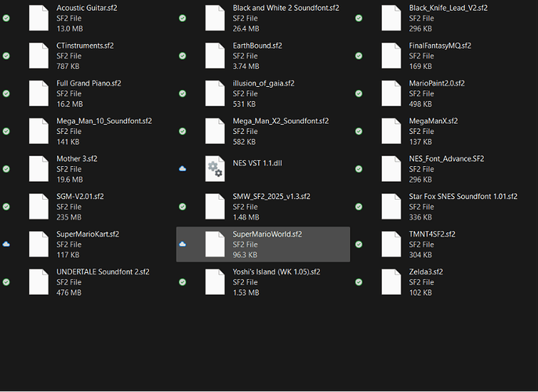
Task: Click the file name 'TMNT4SF2.sf2'
Action: pyautogui.click(x=432, y=234)
